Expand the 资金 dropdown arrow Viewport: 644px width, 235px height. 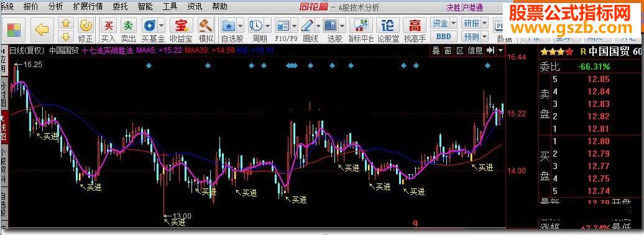click(x=453, y=23)
